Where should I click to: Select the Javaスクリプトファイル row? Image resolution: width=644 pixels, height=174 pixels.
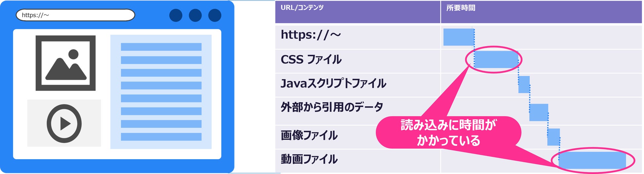[333, 84]
